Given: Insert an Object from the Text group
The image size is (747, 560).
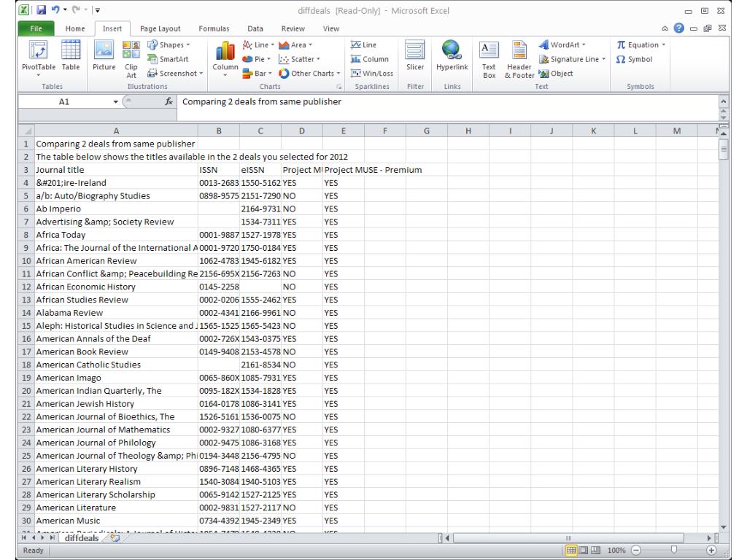Looking at the screenshot, I should coord(556,74).
